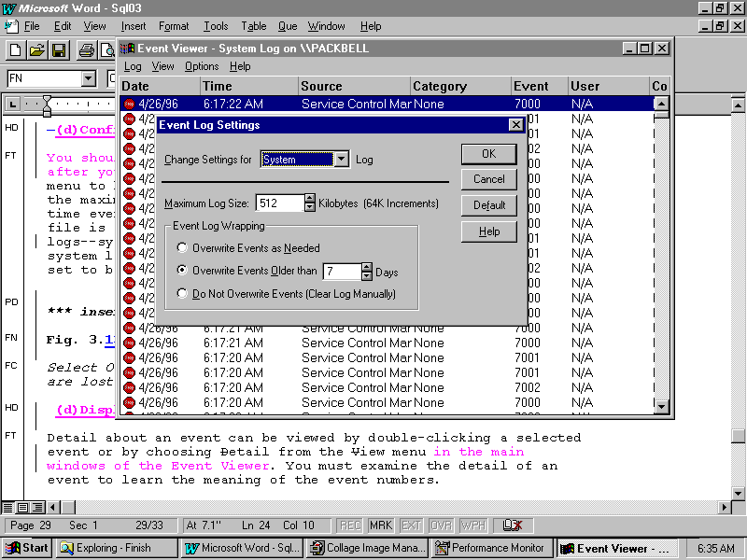Click the Default button in the dialog
Image resolution: width=747 pixels, height=560 pixels.
[488, 205]
